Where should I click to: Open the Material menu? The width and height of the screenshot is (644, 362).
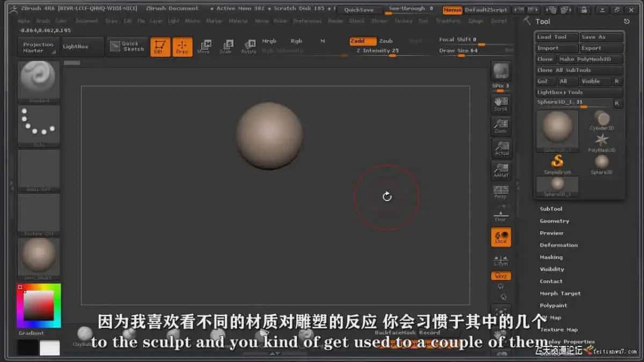[x=238, y=21]
